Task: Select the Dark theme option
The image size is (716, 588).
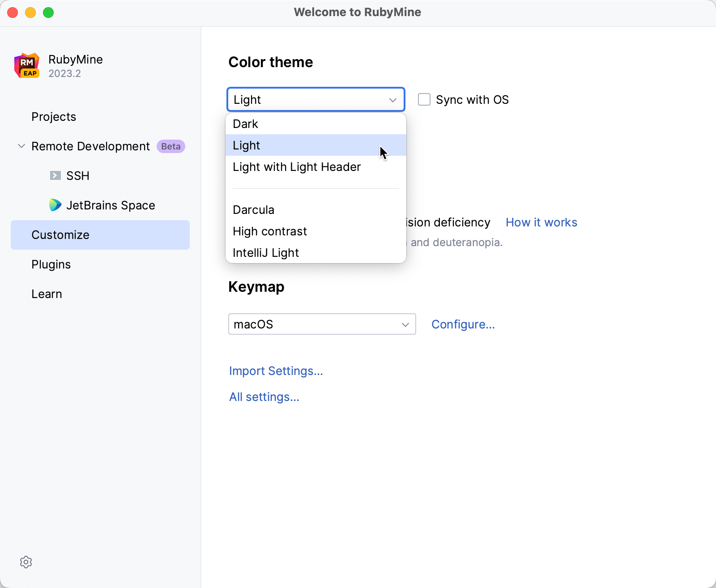Action: click(x=246, y=124)
